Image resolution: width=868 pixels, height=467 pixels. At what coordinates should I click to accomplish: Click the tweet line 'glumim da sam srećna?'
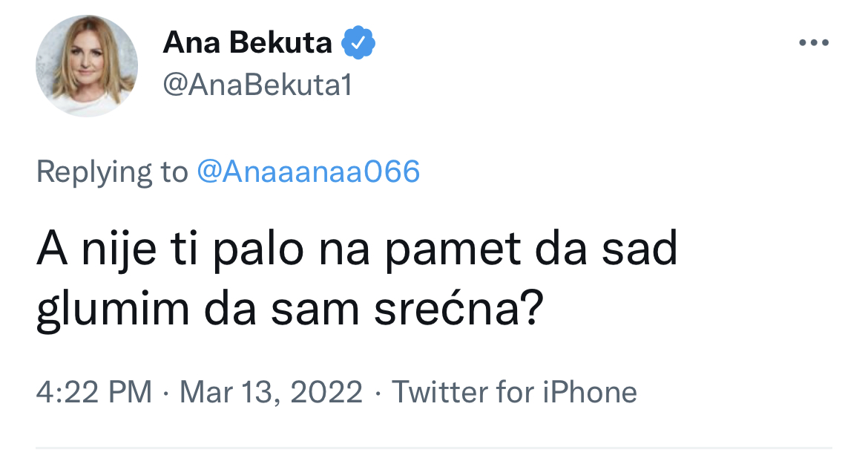[290, 310]
